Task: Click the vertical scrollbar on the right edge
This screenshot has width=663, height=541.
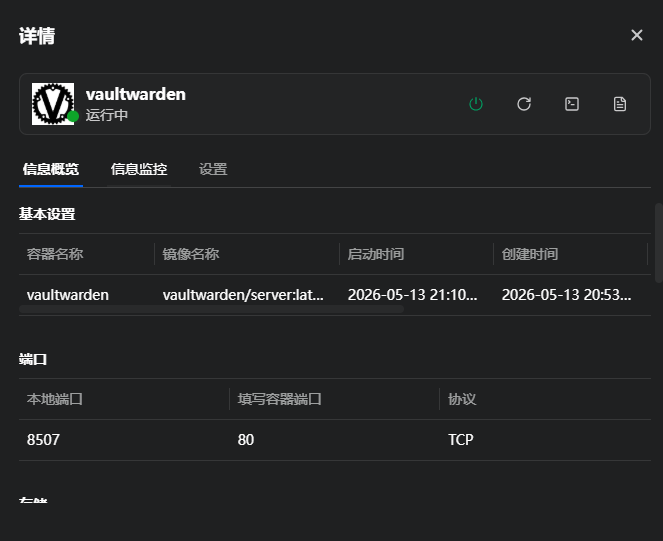Action: coord(658,243)
